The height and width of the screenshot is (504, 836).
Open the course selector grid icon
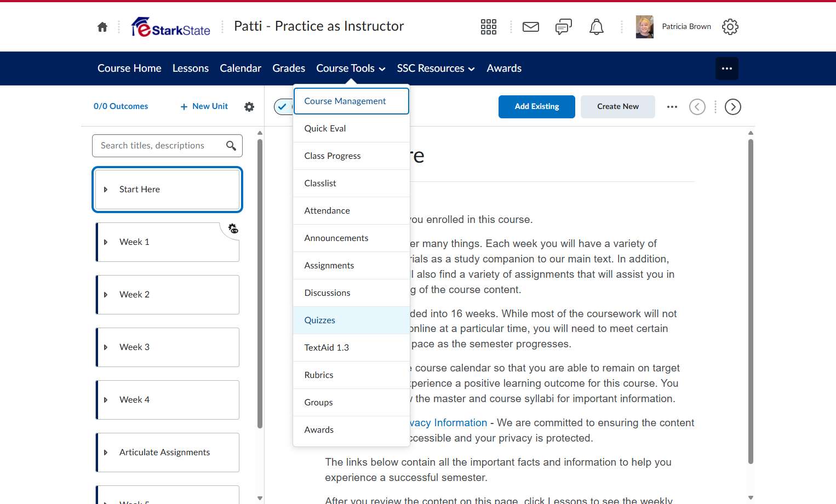click(x=489, y=27)
